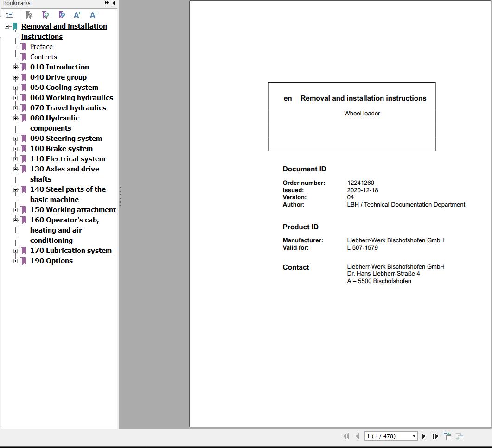Expand the 190 Options bookmark
Viewport: 492px width, 448px height.
[x=15, y=261]
